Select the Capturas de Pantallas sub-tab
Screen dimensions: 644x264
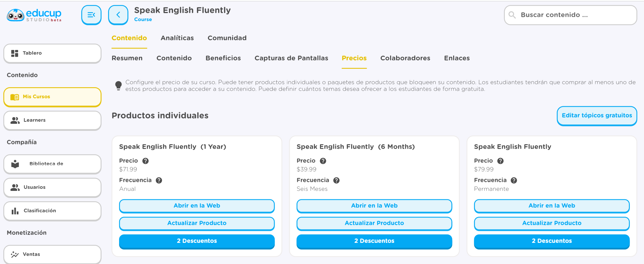pyautogui.click(x=291, y=58)
